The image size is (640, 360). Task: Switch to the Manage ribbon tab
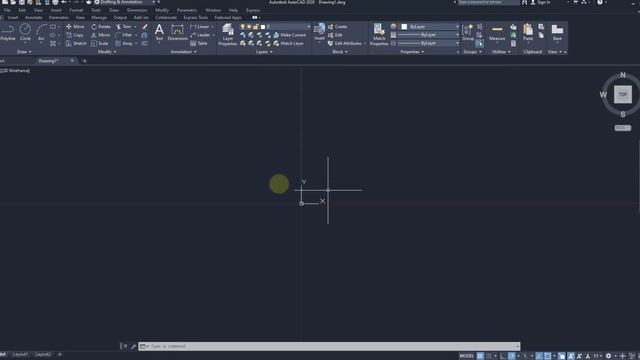pos(99,18)
